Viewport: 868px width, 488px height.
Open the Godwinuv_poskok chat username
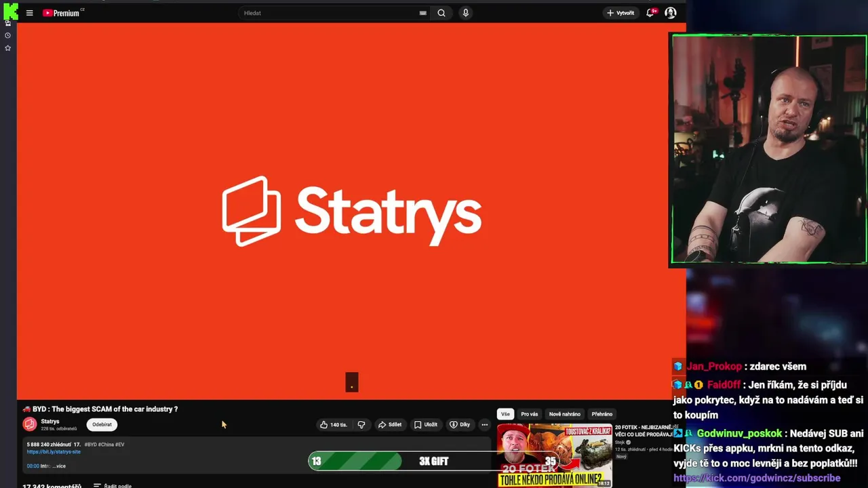(739, 433)
